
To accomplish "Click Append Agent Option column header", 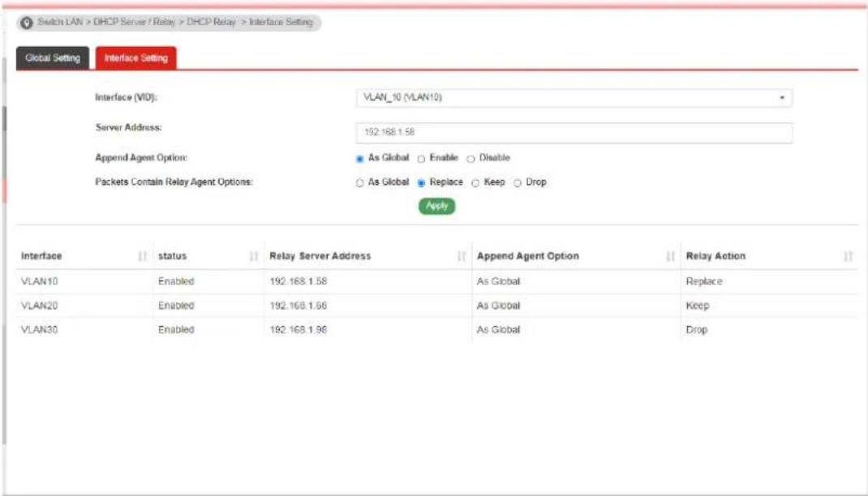I will (527, 256).
